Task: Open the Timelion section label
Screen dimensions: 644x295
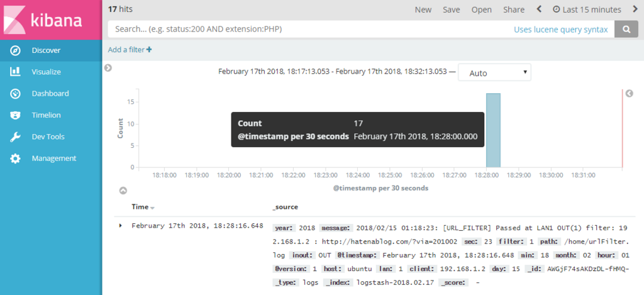Action: 47,116
